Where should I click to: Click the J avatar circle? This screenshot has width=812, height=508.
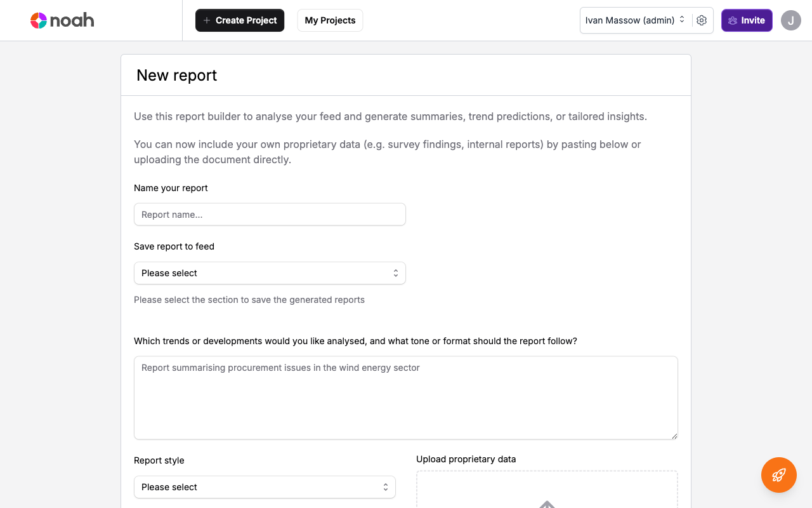click(x=790, y=20)
